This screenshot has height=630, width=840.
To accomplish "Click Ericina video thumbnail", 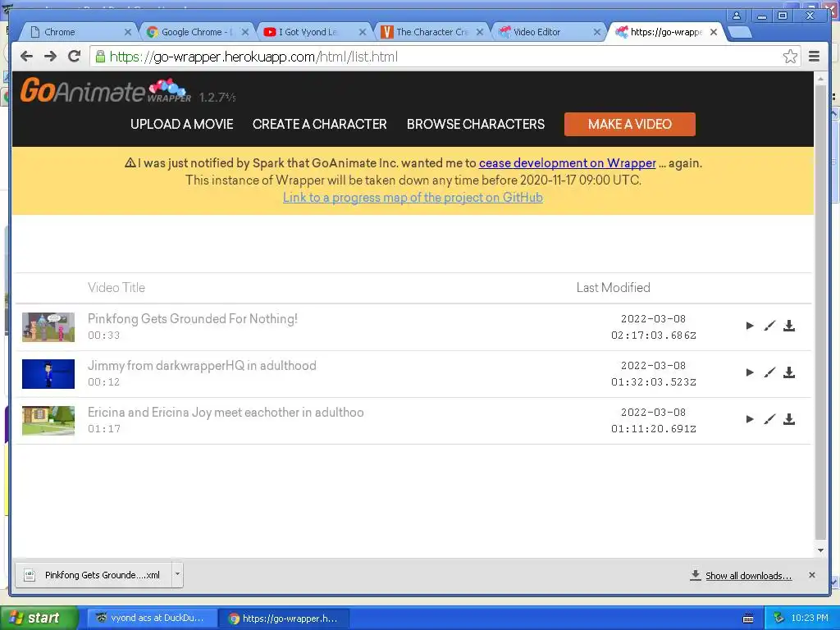I will click(x=48, y=420).
